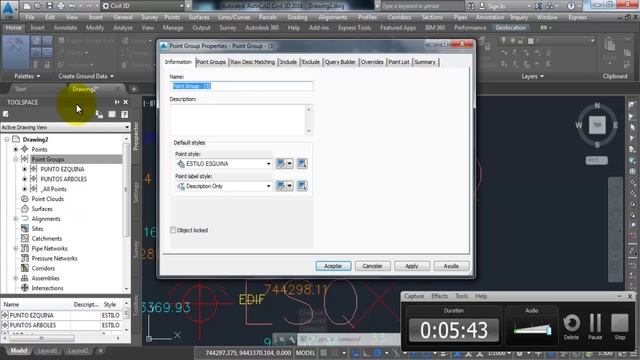Image resolution: width=640 pixels, height=360 pixels.
Task: Open the Overrides tab
Action: pos(372,62)
